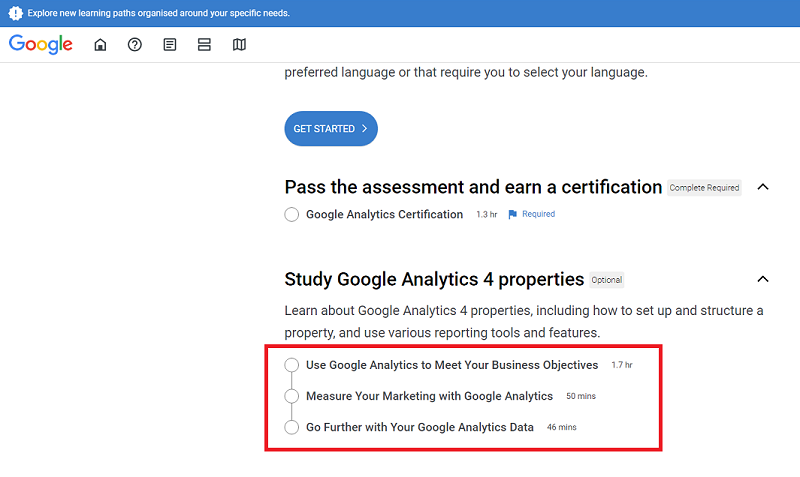
Task: Click the Google logo
Action: click(x=41, y=44)
